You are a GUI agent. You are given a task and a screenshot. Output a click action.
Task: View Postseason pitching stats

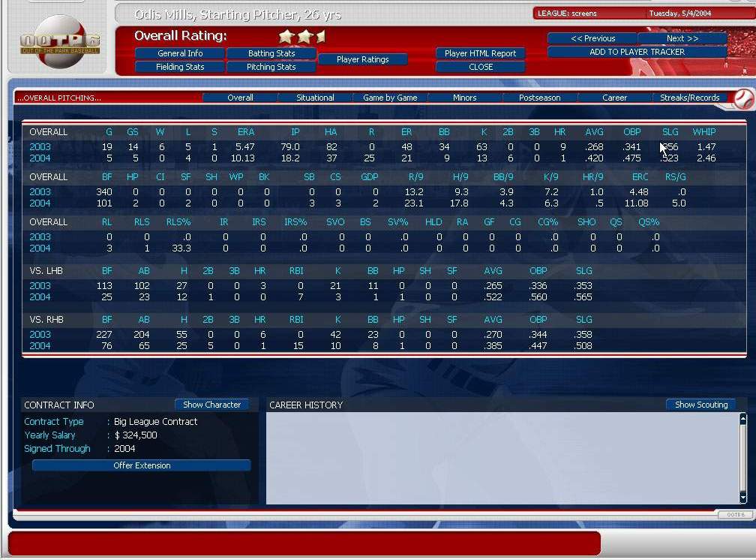pos(539,98)
